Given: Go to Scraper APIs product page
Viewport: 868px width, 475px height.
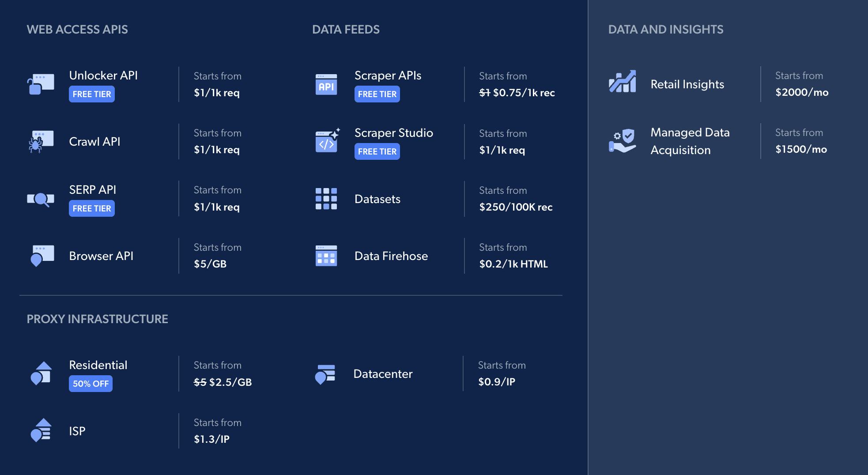Looking at the screenshot, I should 388,75.
